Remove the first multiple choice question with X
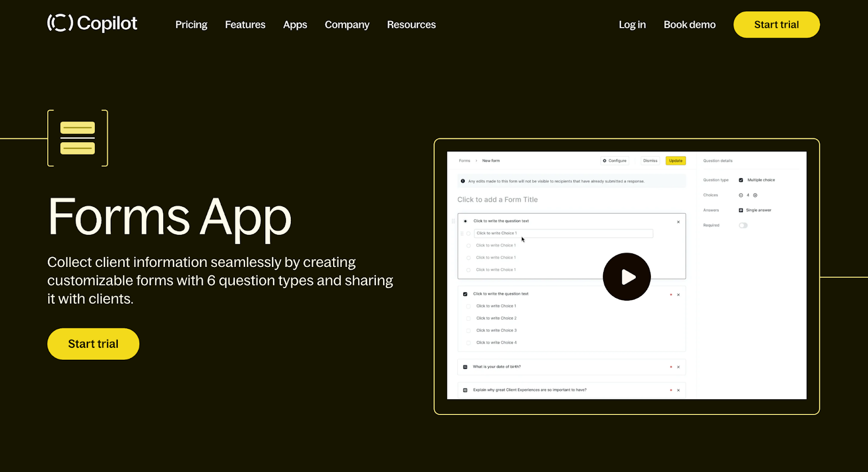The height and width of the screenshot is (472, 868). [x=678, y=222]
